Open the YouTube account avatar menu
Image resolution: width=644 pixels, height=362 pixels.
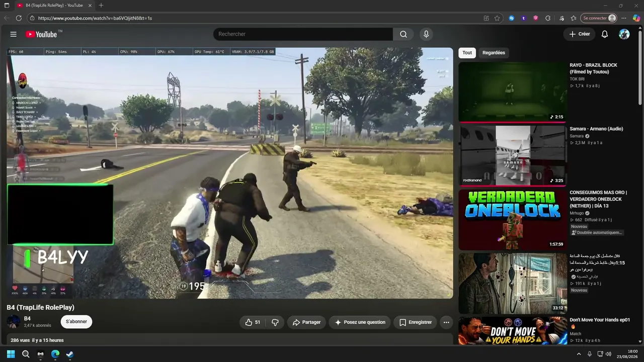click(x=624, y=34)
